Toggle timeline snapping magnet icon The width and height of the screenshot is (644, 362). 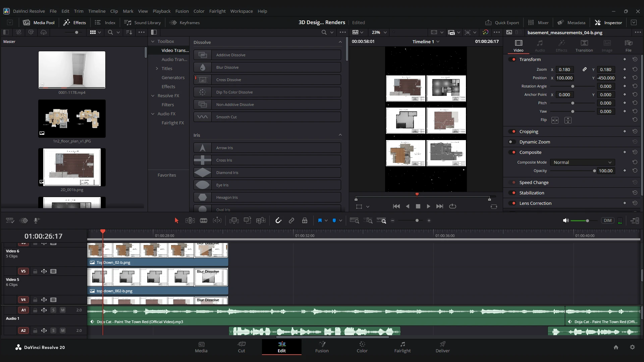point(278,221)
